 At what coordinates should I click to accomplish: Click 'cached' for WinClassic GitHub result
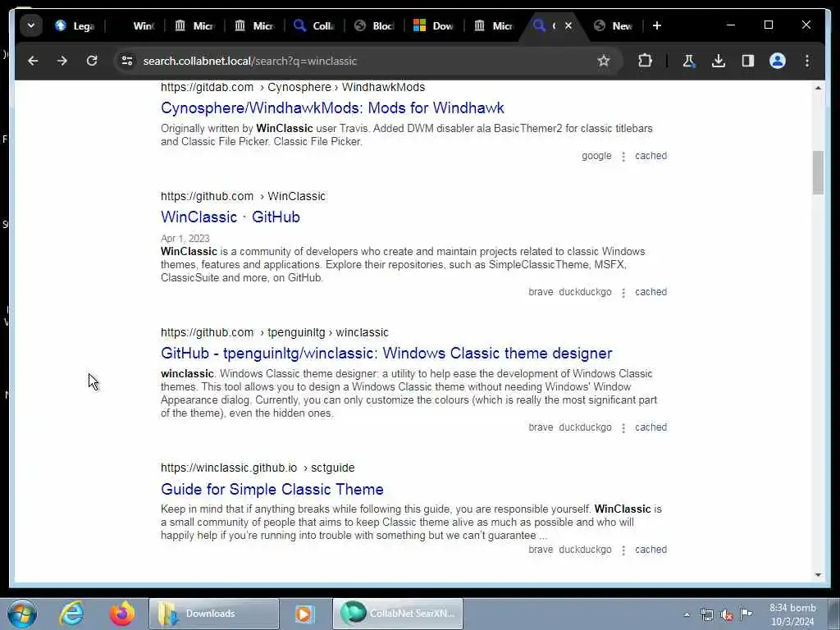[651, 292]
